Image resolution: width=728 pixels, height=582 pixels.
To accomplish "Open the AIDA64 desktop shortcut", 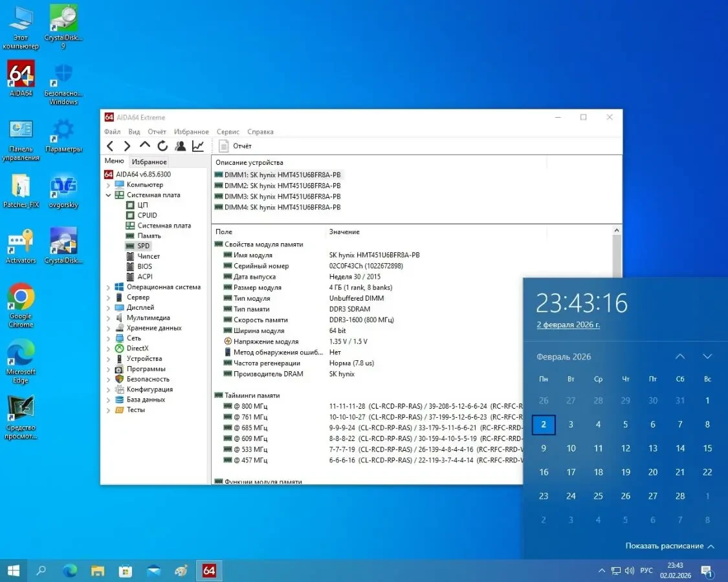I will [x=21, y=79].
